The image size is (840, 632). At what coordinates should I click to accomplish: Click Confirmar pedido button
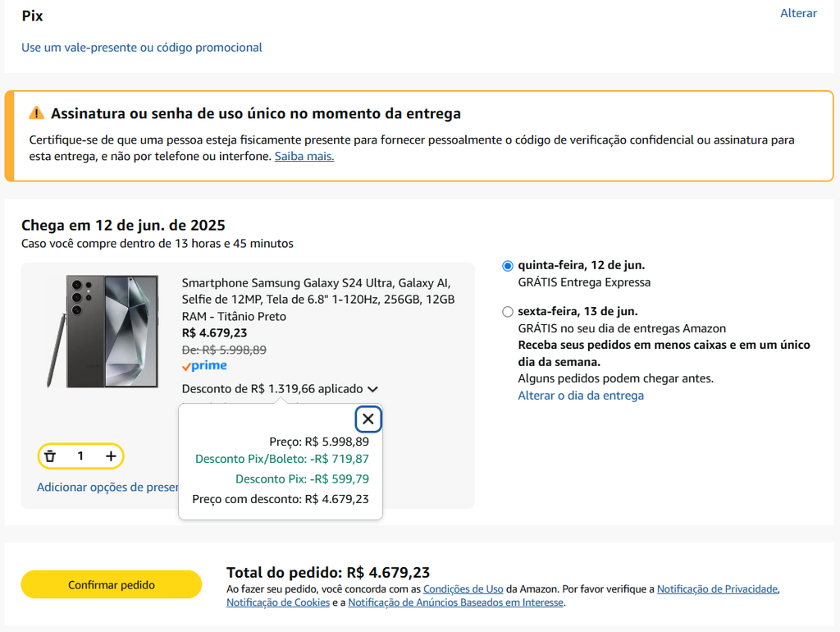tap(112, 584)
